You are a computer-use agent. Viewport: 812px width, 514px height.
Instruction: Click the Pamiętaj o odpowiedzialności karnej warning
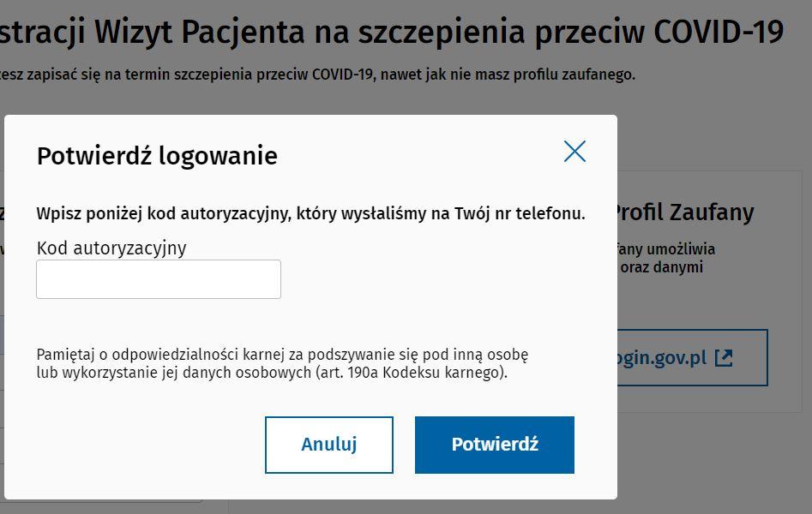282,354
